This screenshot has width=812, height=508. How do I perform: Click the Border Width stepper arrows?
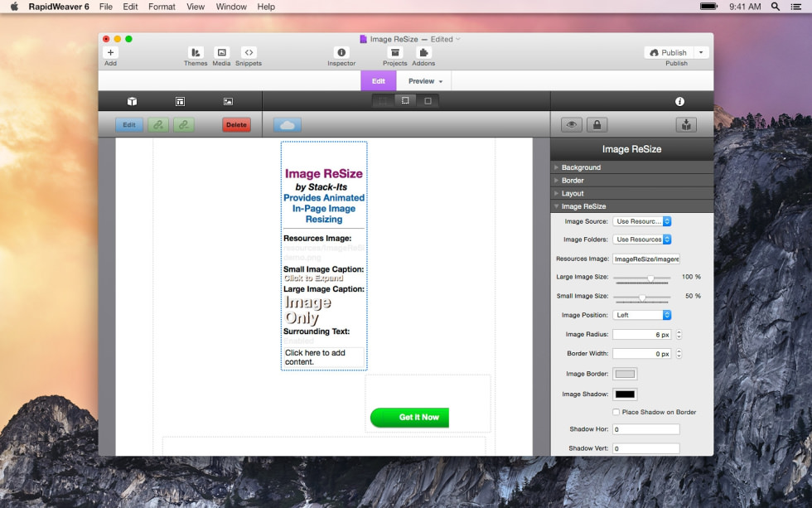tap(679, 354)
